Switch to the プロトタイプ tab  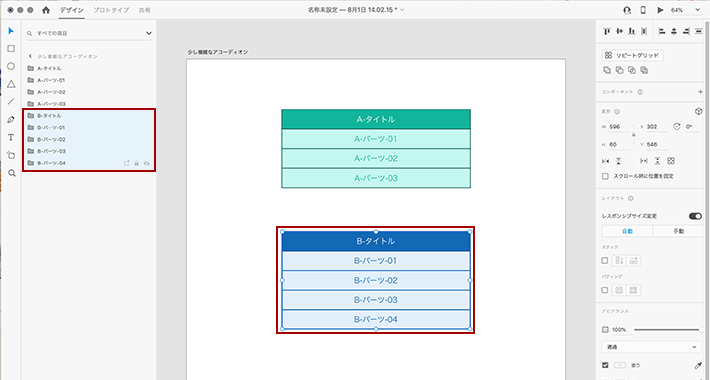point(111,10)
